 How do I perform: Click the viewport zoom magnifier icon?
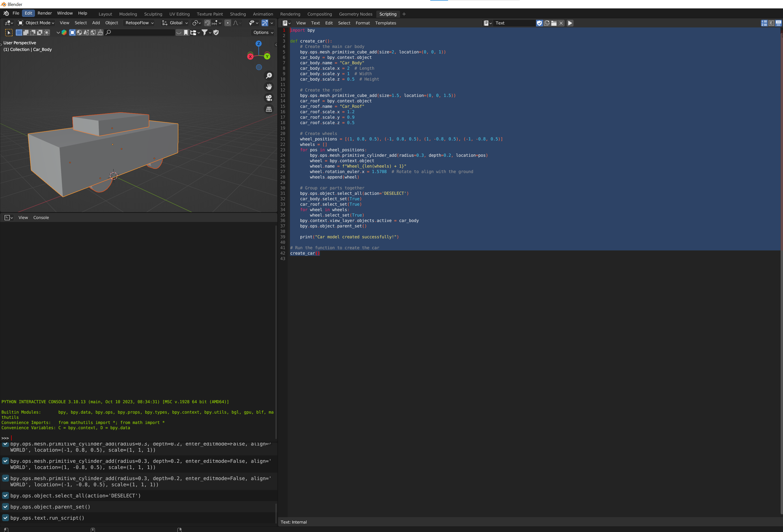pos(269,75)
